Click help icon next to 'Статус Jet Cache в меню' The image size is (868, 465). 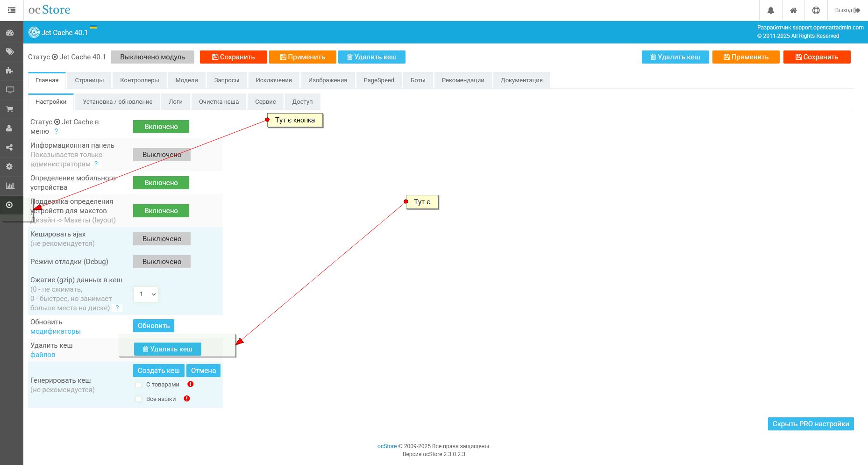[x=57, y=131]
